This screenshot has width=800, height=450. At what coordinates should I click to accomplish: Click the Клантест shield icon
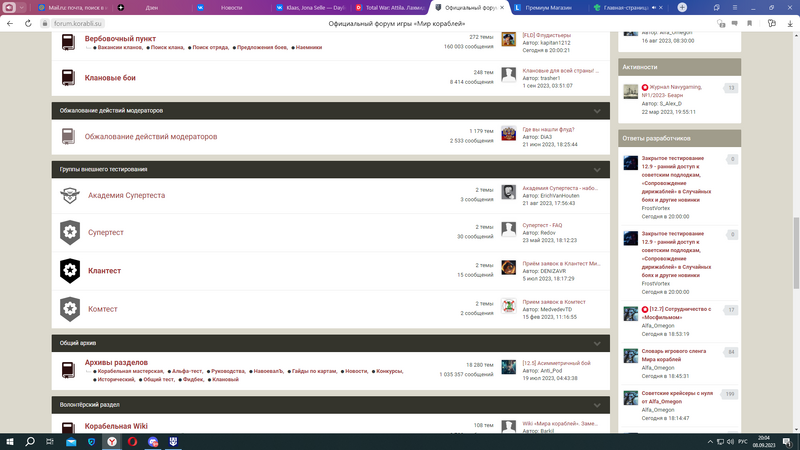pyautogui.click(x=70, y=270)
